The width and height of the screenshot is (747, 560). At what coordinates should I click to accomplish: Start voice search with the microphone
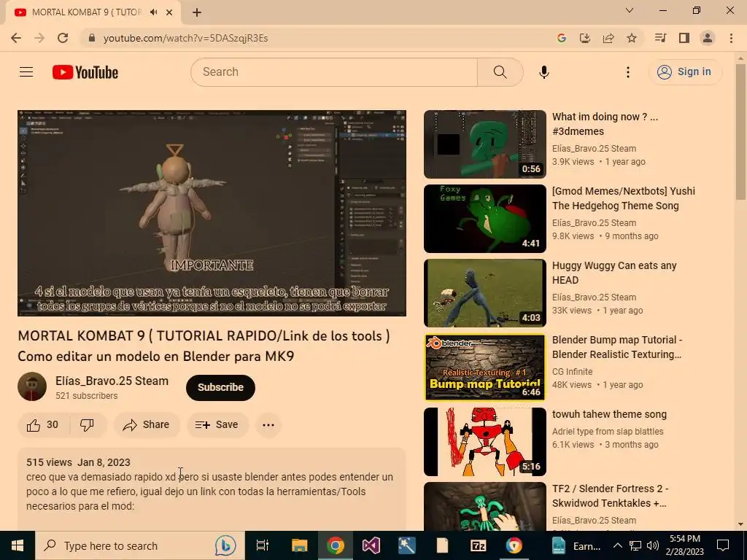coord(544,72)
